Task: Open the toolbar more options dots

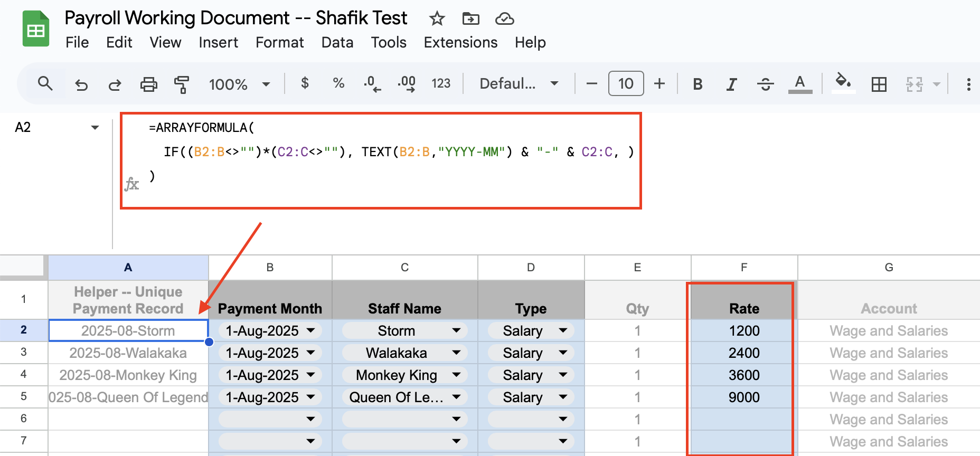Action: coord(968,84)
